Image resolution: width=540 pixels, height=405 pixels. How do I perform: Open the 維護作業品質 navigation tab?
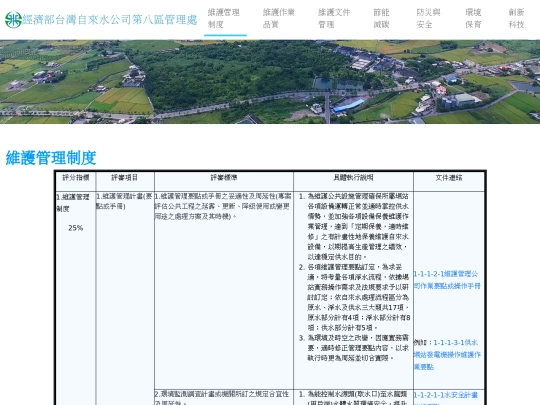click(x=279, y=19)
